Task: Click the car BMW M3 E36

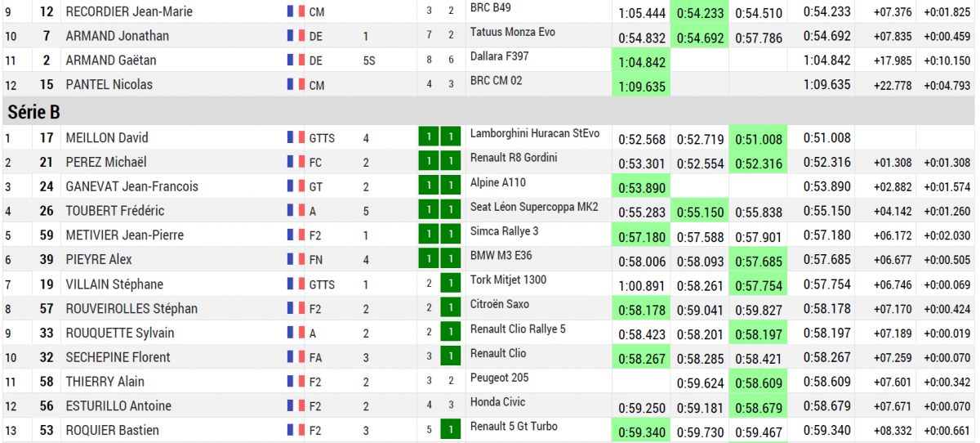Action: tap(501, 255)
